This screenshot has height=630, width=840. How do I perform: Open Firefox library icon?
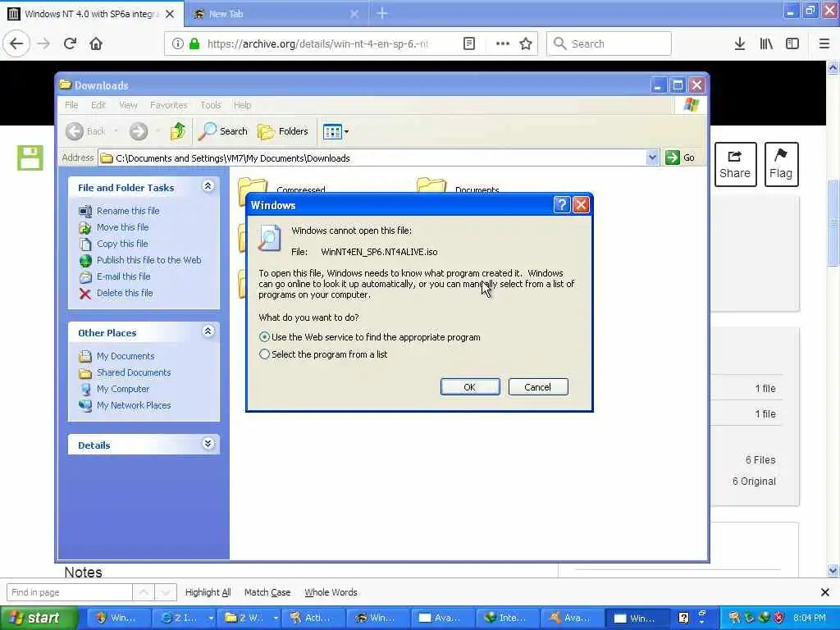click(x=766, y=43)
